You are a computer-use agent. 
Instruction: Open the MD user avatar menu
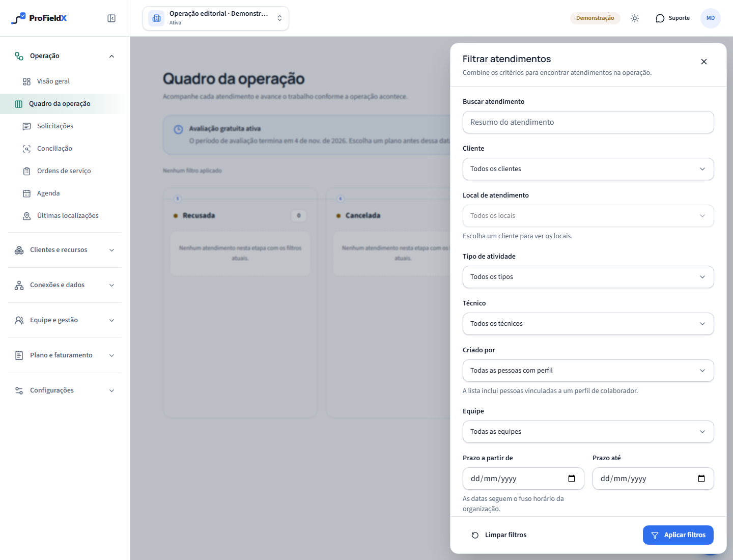click(711, 18)
